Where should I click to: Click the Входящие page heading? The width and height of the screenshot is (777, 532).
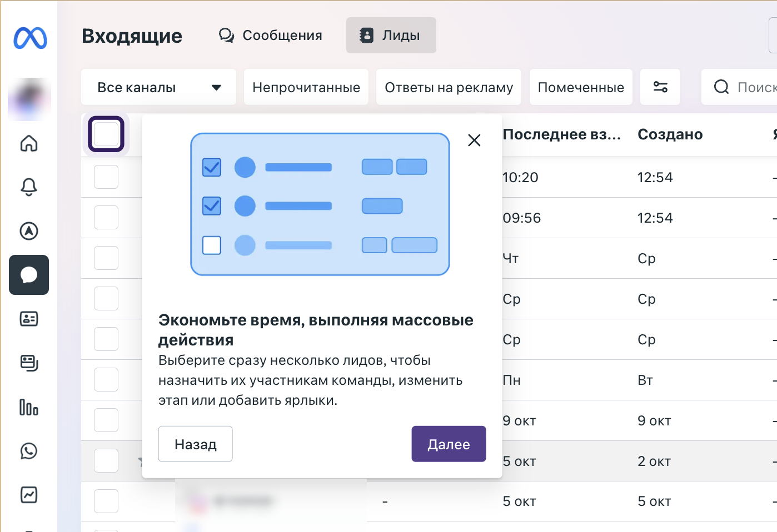(x=132, y=36)
